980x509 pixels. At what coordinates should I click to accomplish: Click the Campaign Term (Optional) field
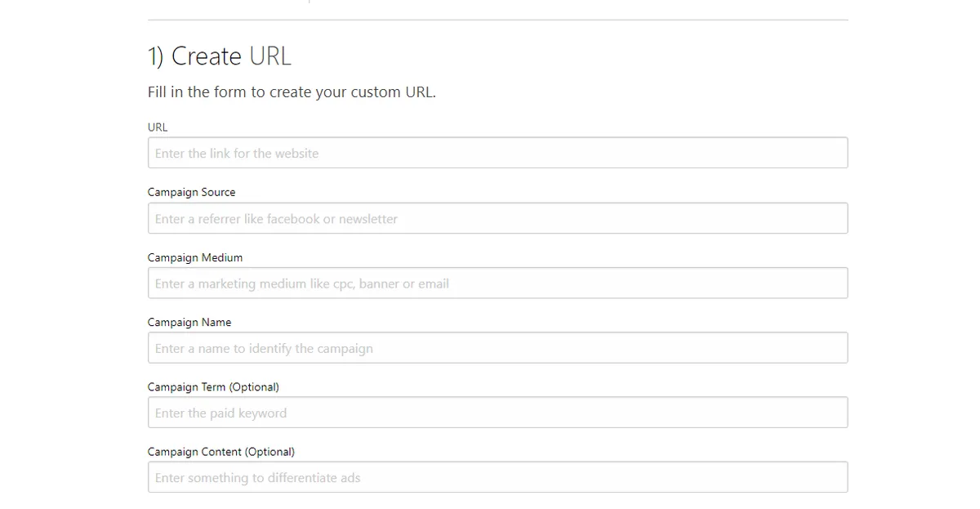[x=497, y=413]
